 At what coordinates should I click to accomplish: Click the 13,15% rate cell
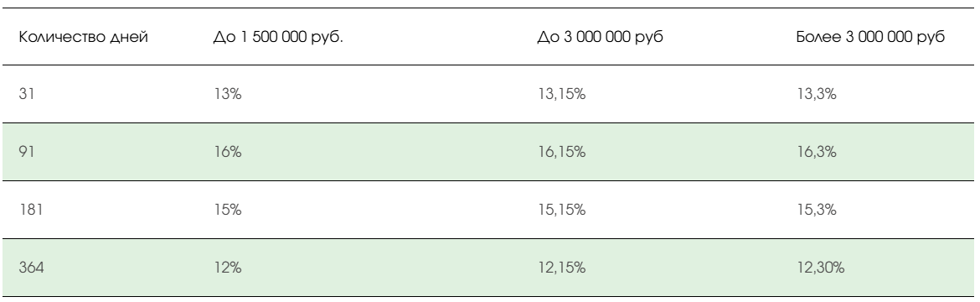point(561,95)
